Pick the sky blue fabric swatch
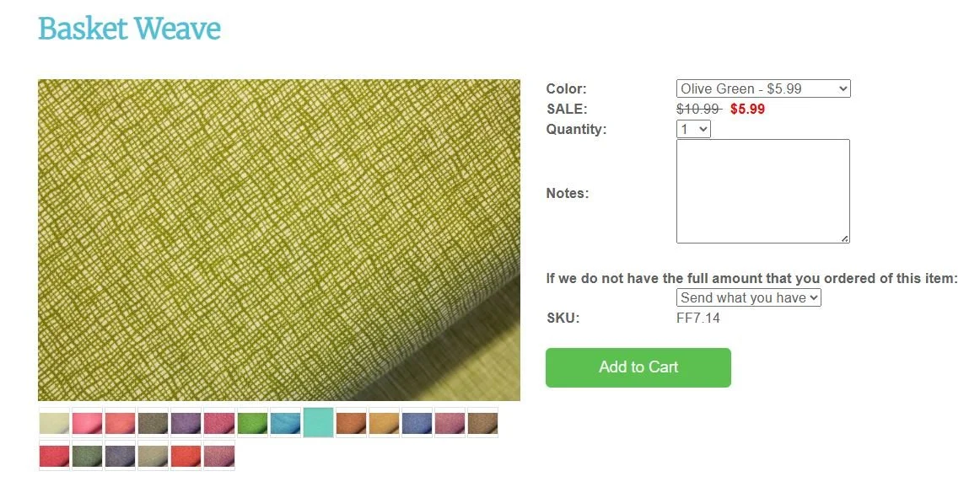The width and height of the screenshot is (980, 503). [x=286, y=422]
